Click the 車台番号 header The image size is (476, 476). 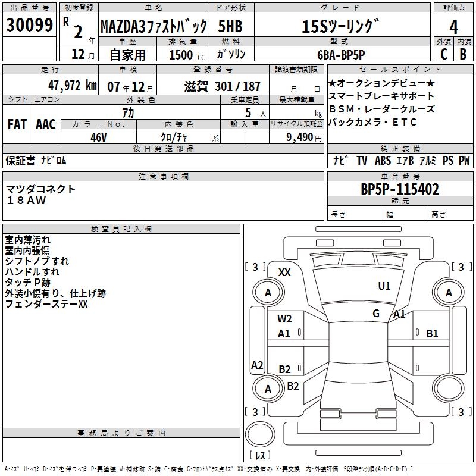point(400,176)
